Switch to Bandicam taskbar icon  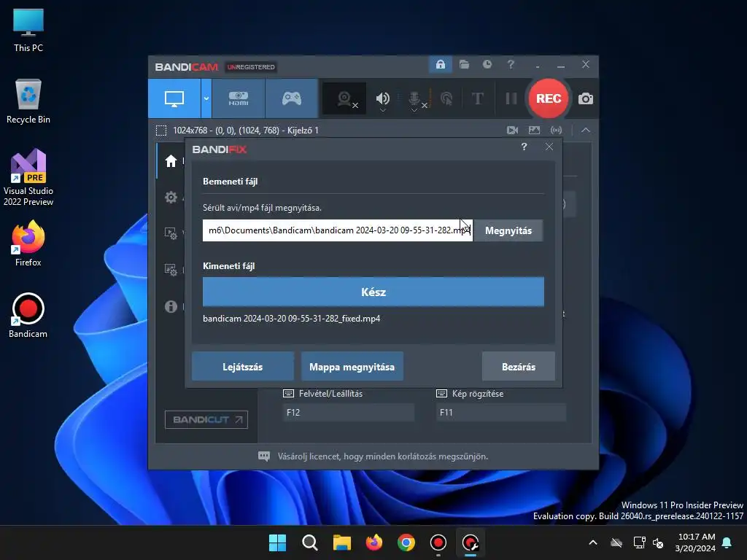(x=438, y=542)
